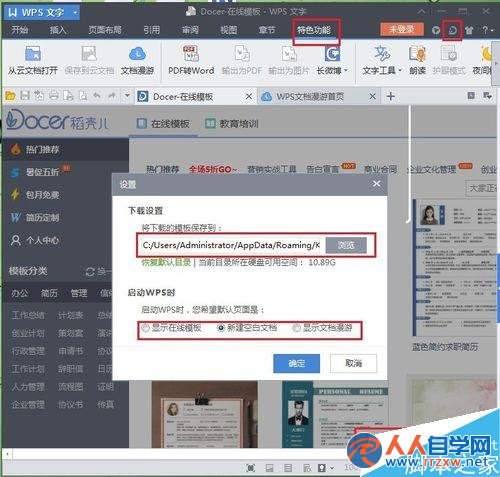Select 显示文档漫游 radio option
500x477 pixels.
point(296,328)
